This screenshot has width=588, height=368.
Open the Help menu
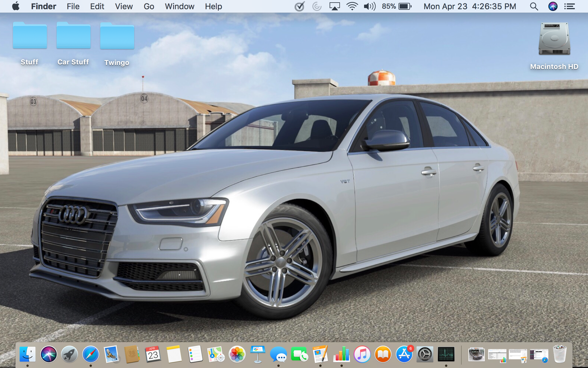[213, 6]
